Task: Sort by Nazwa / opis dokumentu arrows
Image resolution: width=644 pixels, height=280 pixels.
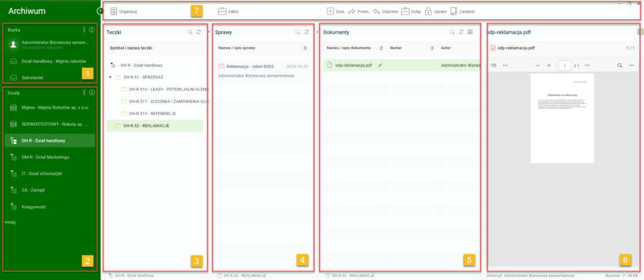Action: [381, 48]
